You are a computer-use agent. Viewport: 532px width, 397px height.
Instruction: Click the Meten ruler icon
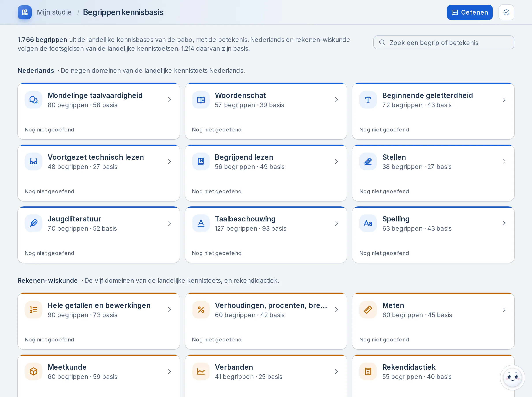tap(368, 309)
